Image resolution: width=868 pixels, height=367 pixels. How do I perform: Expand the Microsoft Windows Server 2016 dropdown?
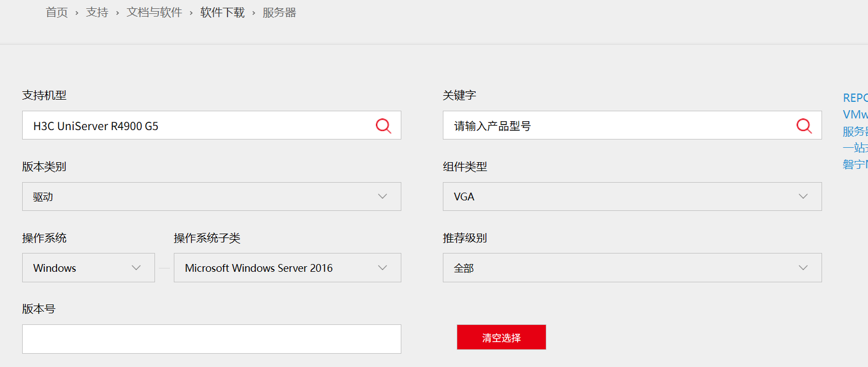pyautogui.click(x=287, y=268)
